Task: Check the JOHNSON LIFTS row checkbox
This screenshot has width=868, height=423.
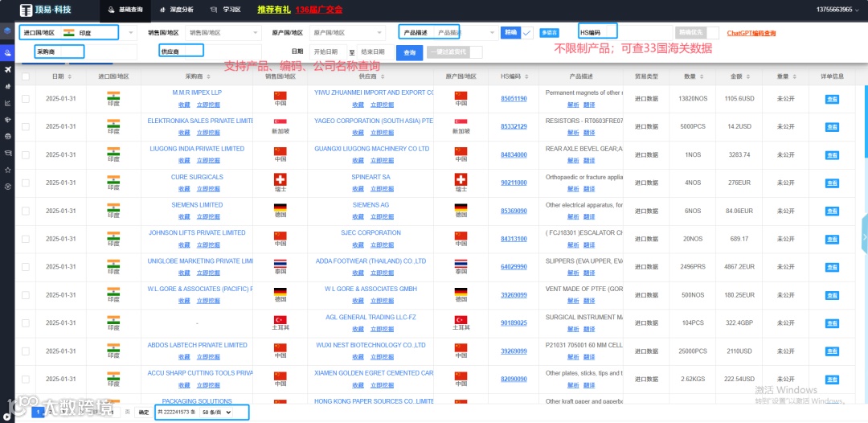Action: click(x=26, y=239)
